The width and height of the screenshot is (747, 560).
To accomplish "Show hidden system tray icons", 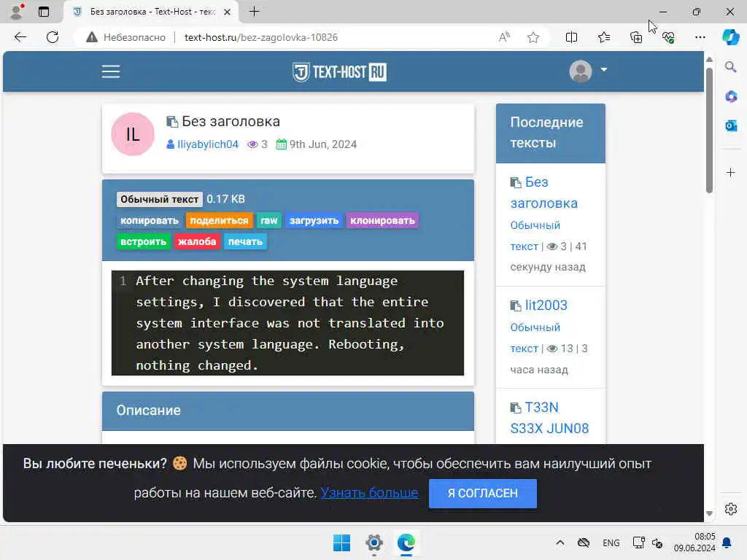I will [x=560, y=542].
